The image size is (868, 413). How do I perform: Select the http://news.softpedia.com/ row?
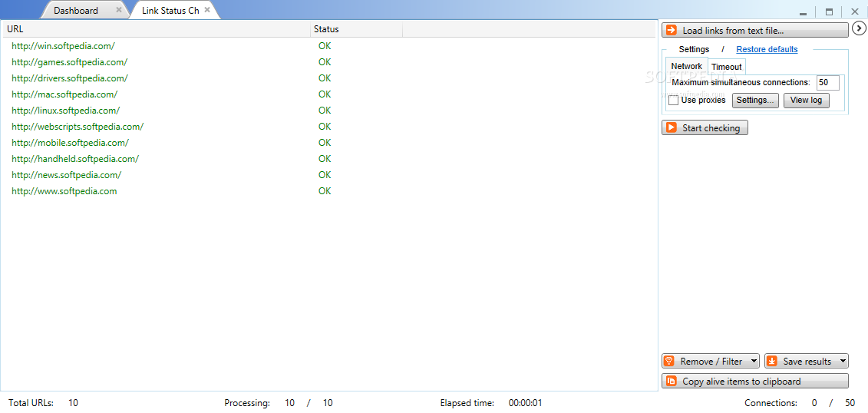[x=328, y=175]
